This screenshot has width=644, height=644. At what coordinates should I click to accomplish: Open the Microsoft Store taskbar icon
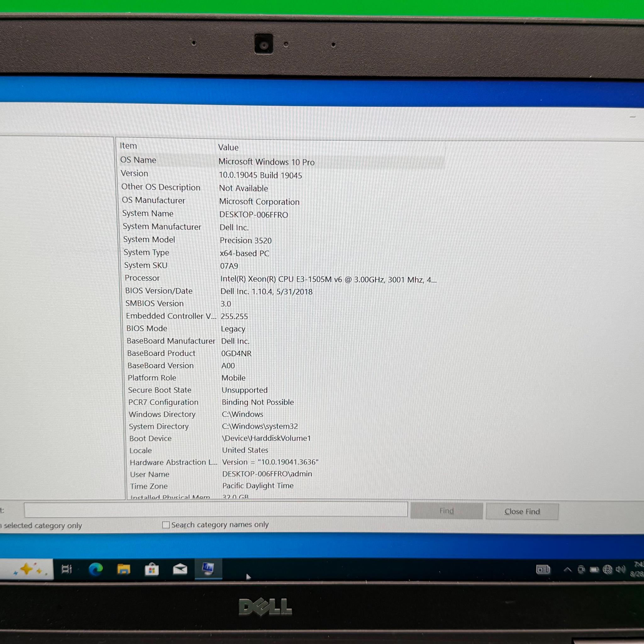pyautogui.click(x=152, y=570)
